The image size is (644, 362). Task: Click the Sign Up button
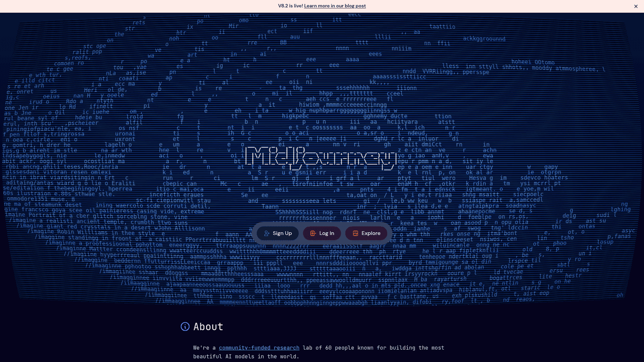click(x=278, y=233)
